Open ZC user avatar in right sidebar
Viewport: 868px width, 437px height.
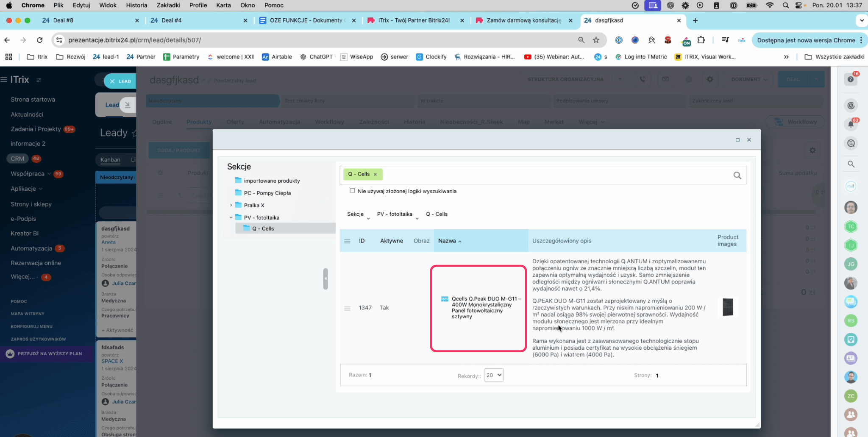851,396
